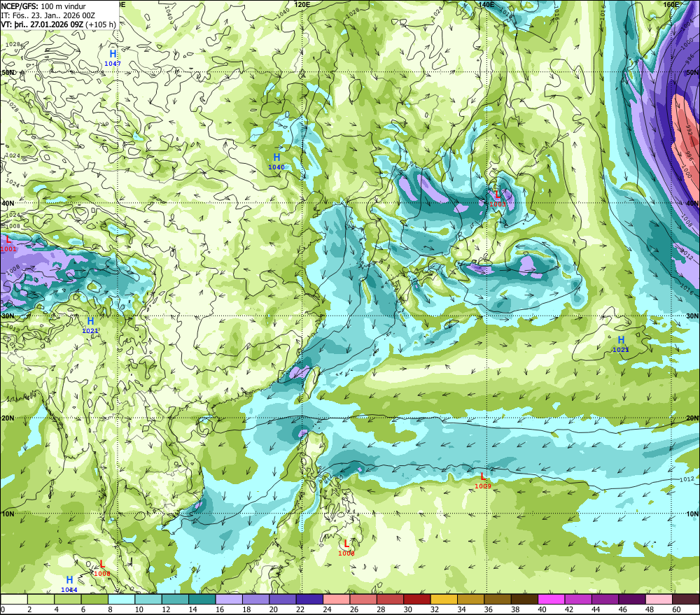Image resolution: width=700 pixels, height=615 pixels.
Task: Click the '1012' isobar label near the right edge
Action: [687, 479]
